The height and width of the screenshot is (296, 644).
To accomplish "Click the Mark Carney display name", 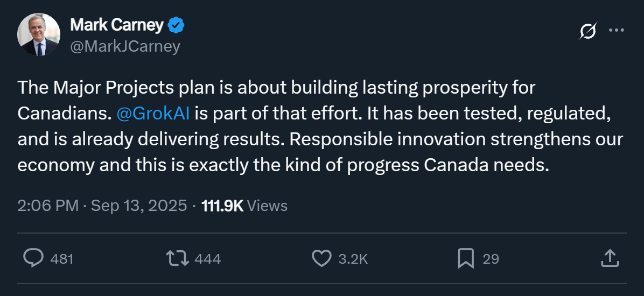I will tap(116, 25).
